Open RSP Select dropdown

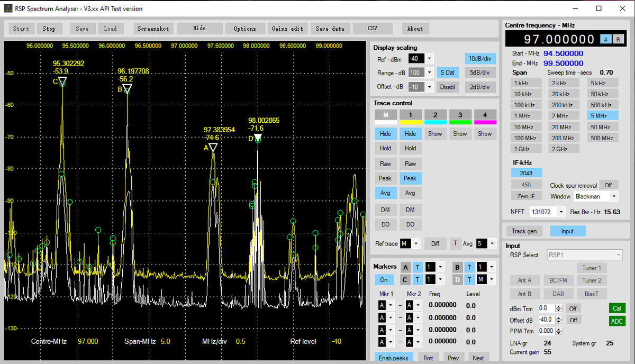(x=585, y=255)
